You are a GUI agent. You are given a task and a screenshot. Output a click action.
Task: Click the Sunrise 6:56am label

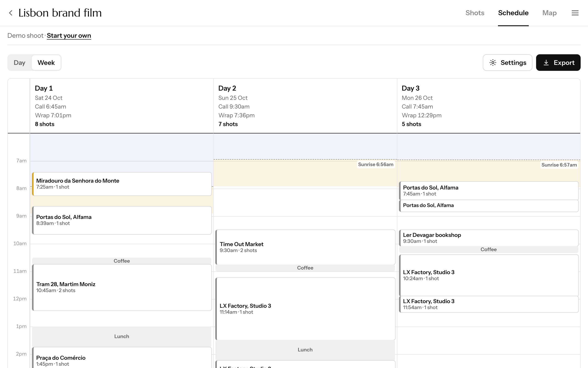376,164
